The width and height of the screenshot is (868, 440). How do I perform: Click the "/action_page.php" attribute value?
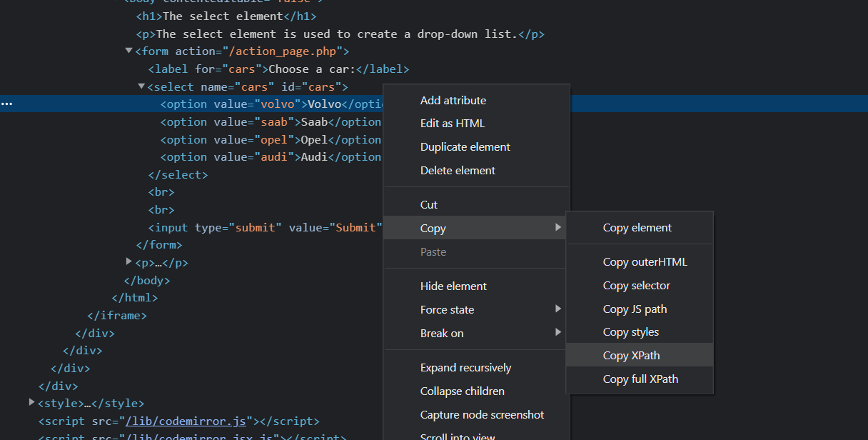(x=281, y=51)
